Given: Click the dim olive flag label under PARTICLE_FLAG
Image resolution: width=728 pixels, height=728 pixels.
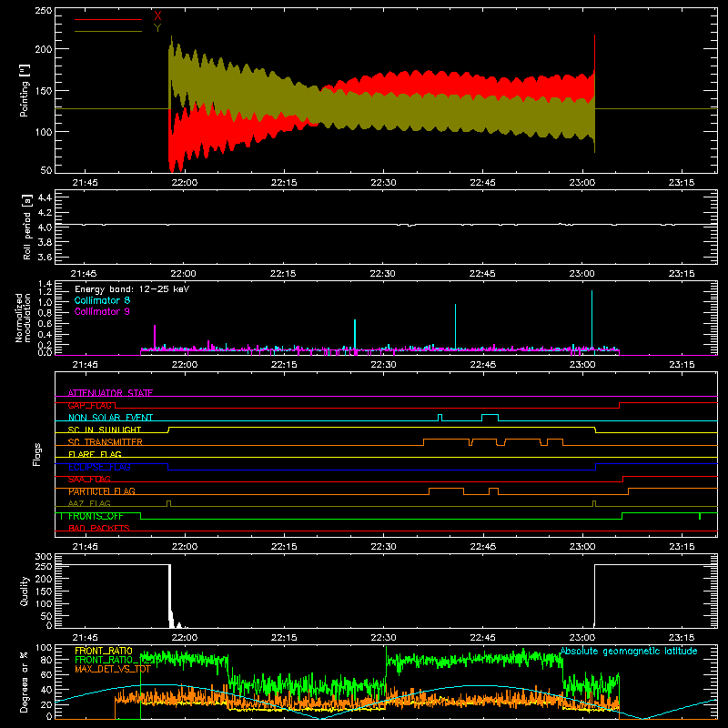Looking at the screenshot, I should tap(89, 503).
